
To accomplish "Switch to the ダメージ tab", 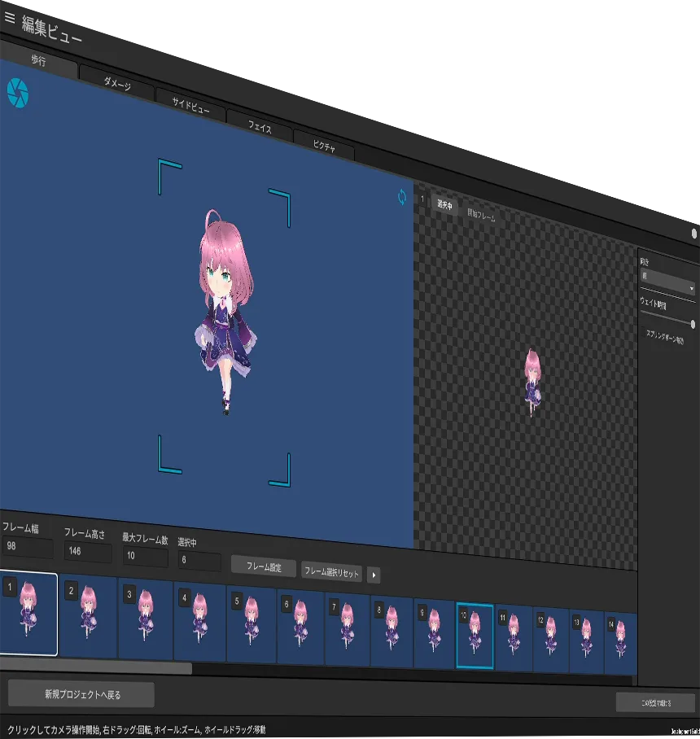I will tap(116, 84).
